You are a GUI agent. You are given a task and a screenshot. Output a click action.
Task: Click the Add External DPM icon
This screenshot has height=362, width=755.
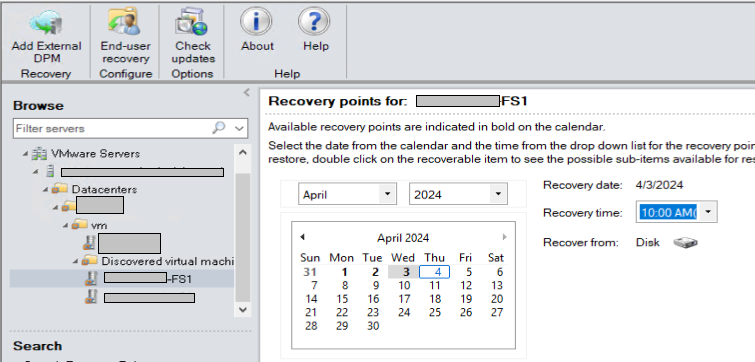tap(46, 23)
